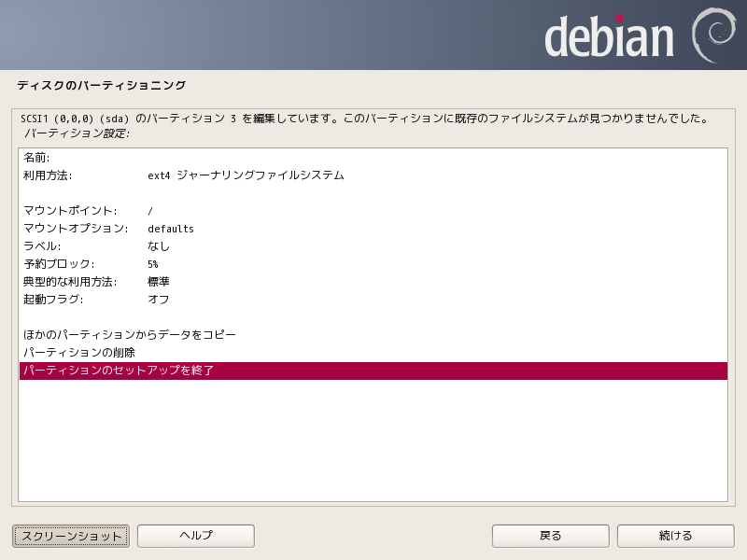
Task: Click the ディスクのパーティショニング heading
Action: coord(102,86)
